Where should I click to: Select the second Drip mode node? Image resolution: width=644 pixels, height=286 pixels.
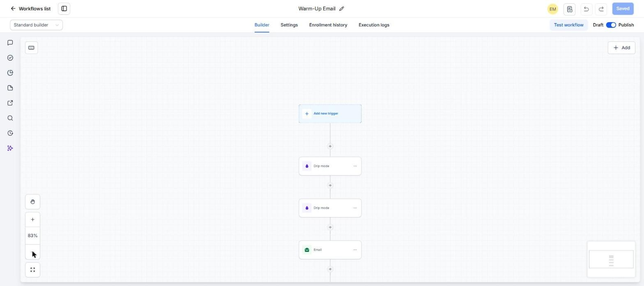[x=330, y=208]
